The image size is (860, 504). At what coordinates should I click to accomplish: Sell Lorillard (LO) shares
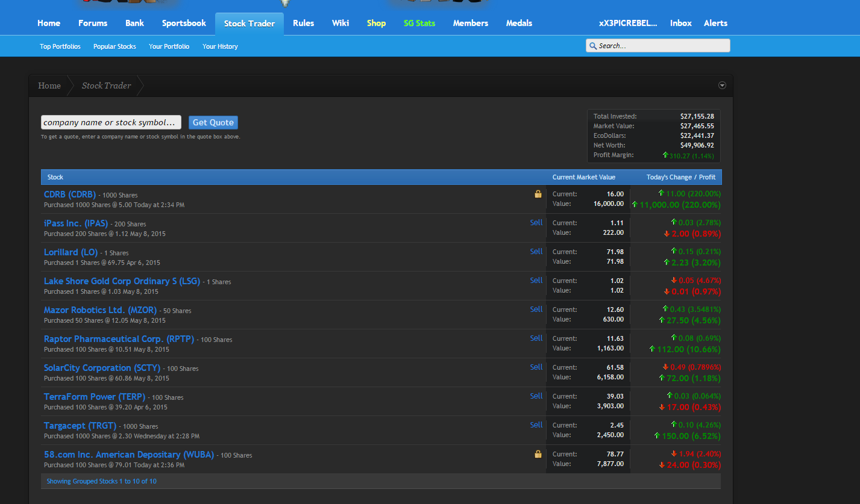[x=536, y=251]
